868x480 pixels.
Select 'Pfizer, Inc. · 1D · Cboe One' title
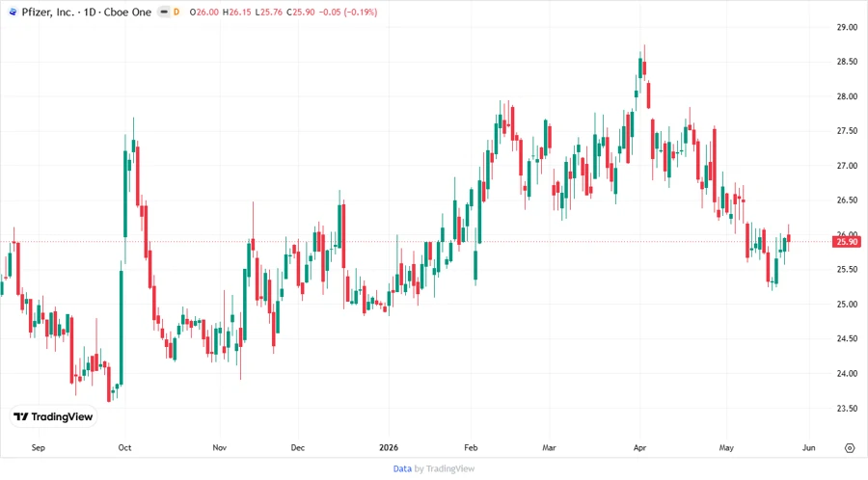click(x=87, y=12)
